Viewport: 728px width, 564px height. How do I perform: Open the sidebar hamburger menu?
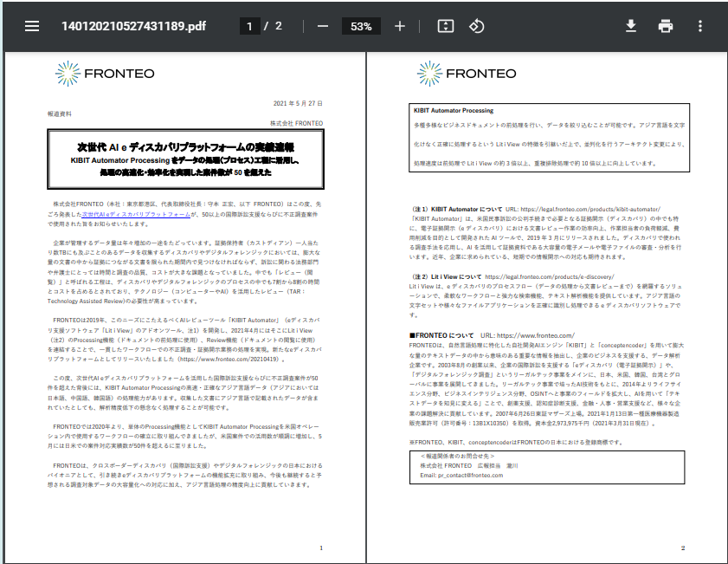31,26
